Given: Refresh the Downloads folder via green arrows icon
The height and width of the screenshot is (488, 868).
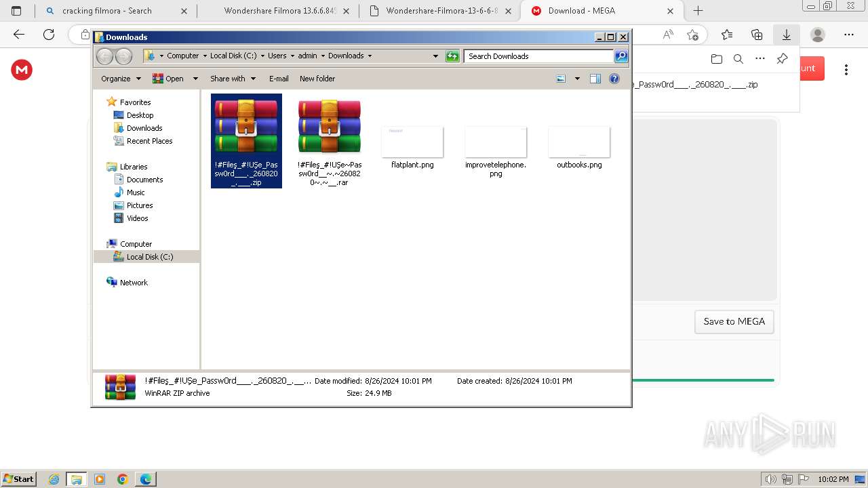Looking at the screenshot, I should pyautogui.click(x=452, y=56).
